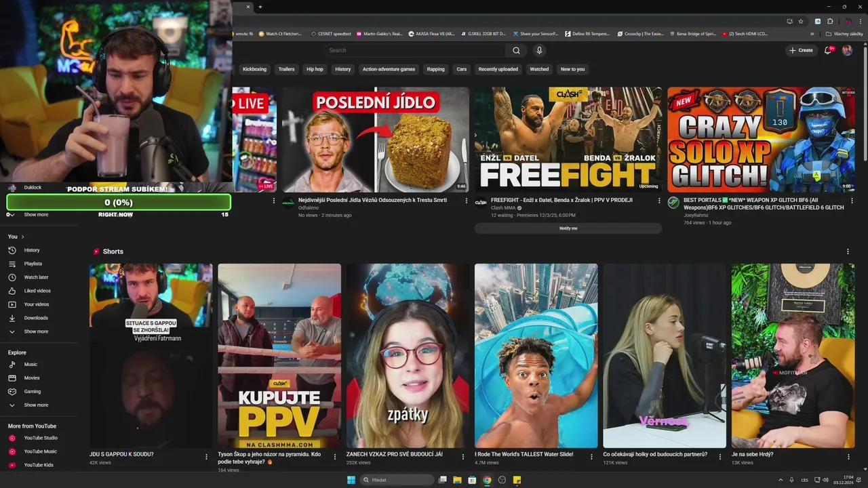Play the tallest water slide short

click(x=536, y=356)
